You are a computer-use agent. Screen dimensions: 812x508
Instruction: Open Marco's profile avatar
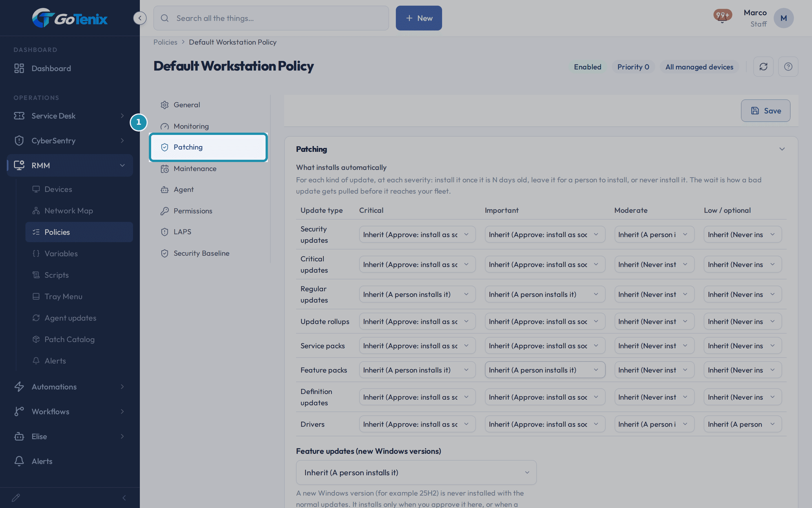pyautogui.click(x=784, y=18)
